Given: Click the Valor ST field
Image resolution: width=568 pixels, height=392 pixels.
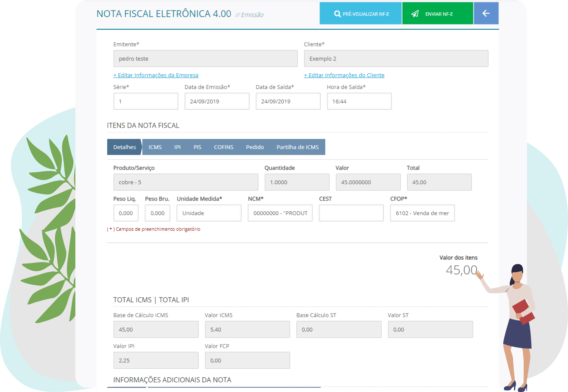Looking at the screenshot, I should [430, 329].
